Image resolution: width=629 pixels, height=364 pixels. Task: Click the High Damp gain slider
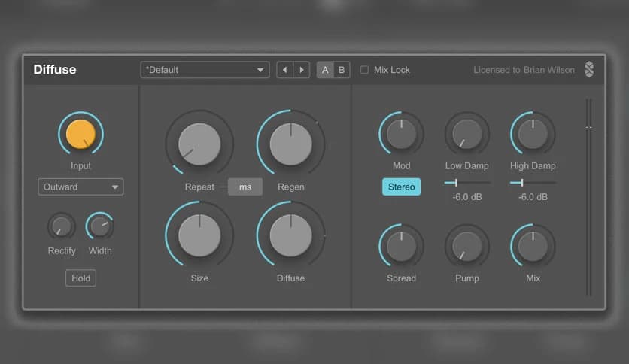pos(533,183)
